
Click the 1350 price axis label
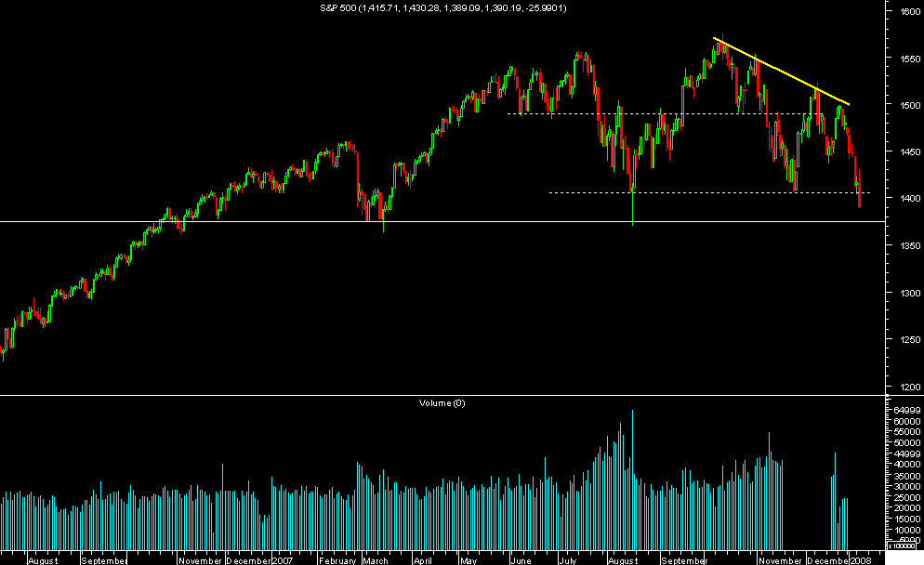click(x=910, y=245)
